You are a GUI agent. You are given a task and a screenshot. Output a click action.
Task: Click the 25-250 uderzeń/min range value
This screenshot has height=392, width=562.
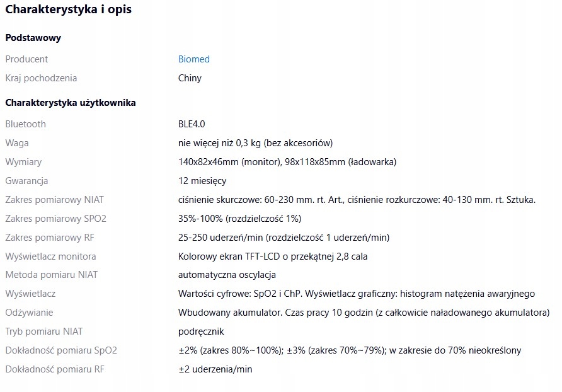pos(284,238)
